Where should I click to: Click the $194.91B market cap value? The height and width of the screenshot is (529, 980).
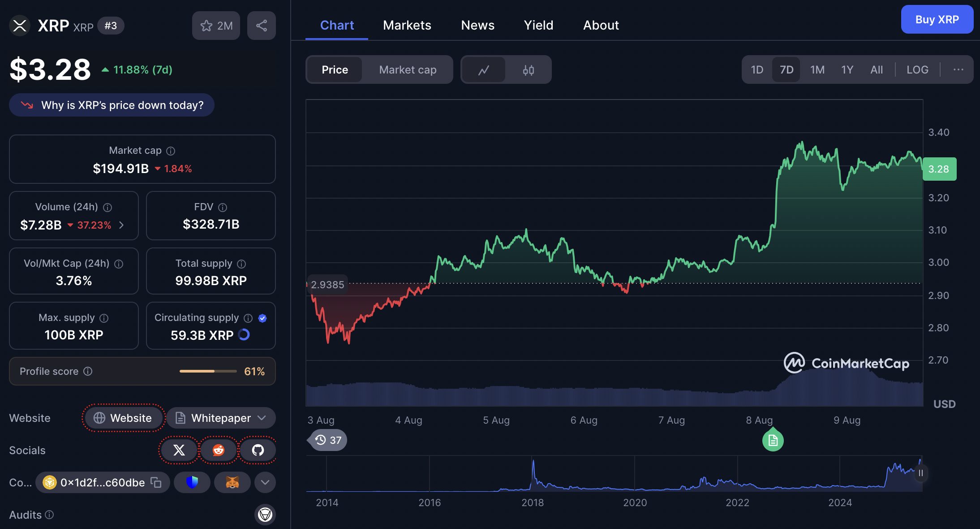click(x=120, y=169)
